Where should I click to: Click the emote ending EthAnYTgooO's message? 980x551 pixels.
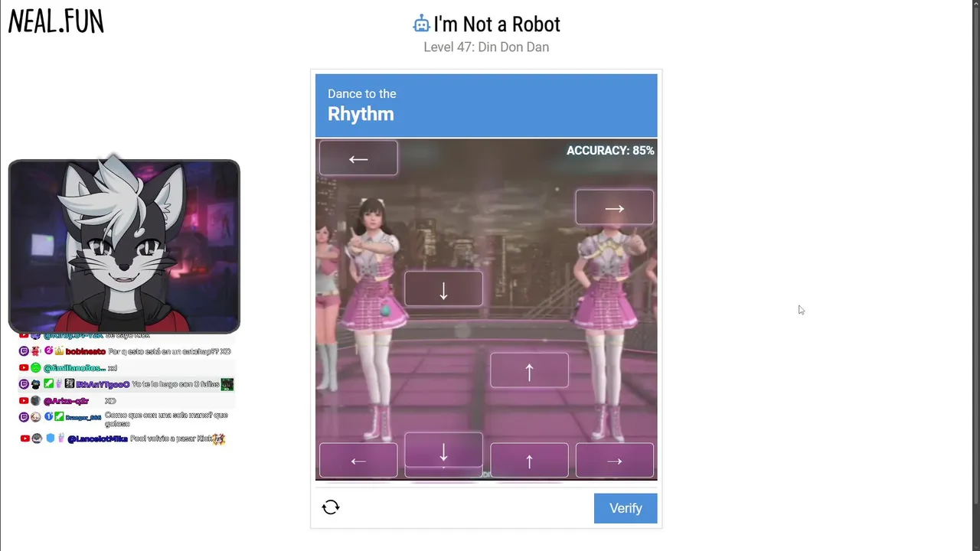227,384
